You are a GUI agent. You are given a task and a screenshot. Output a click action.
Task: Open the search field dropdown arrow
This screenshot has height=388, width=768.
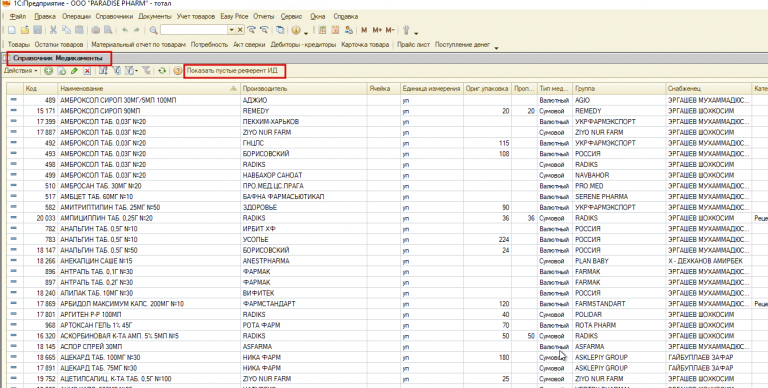point(232,30)
